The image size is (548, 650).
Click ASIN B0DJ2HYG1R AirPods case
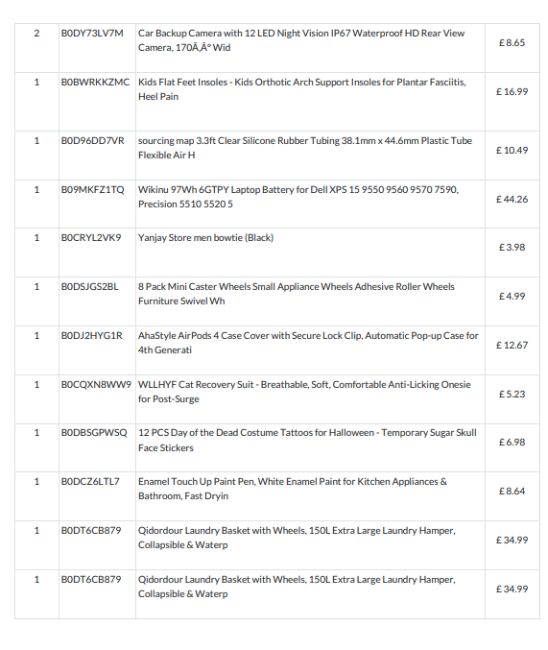click(92, 335)
